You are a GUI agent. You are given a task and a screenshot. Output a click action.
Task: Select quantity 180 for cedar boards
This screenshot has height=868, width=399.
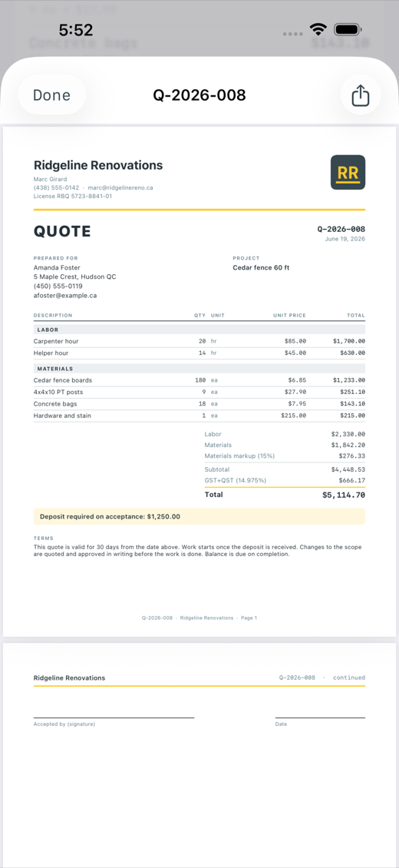click(x=200, y=380)
